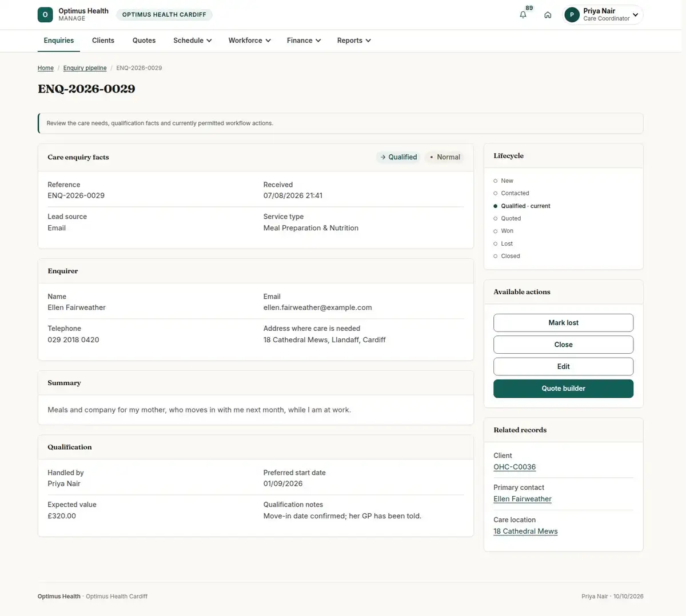Viewport: 686px width, 616px height.
Task: Click the Close enquiry button
Action: pyautogui.click(x=563, y=345)
